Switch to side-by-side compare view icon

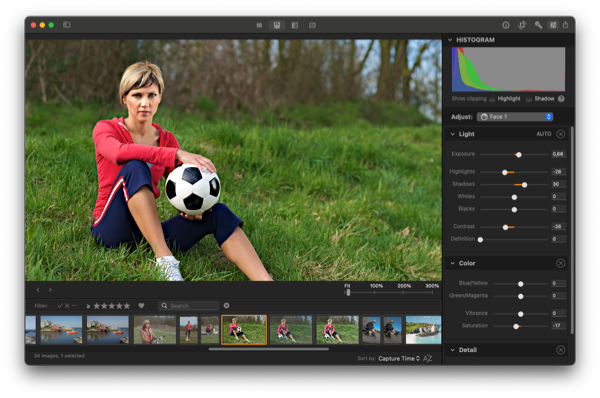tap(294, 25)
